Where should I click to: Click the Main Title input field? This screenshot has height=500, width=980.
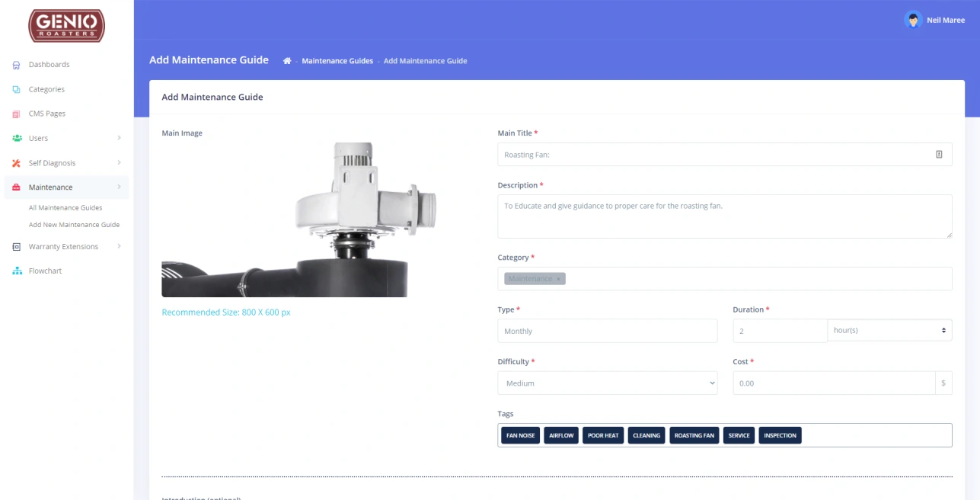(x=724, y=154)
